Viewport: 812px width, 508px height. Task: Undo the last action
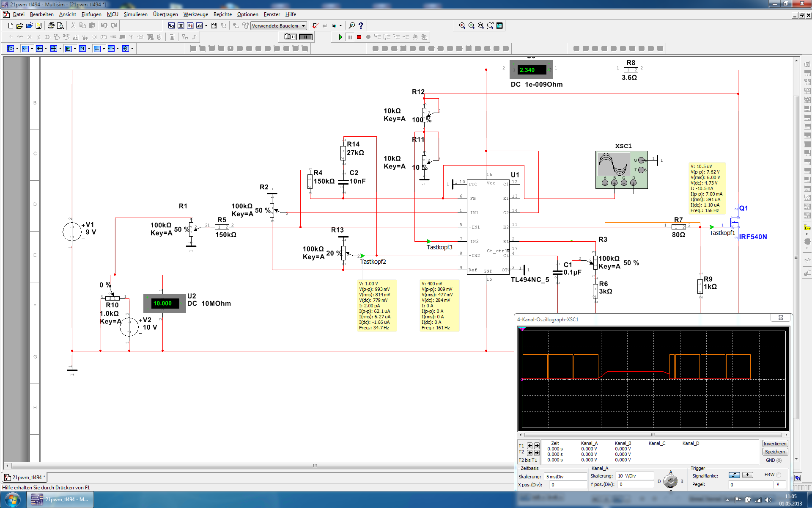tap(104, 26)
